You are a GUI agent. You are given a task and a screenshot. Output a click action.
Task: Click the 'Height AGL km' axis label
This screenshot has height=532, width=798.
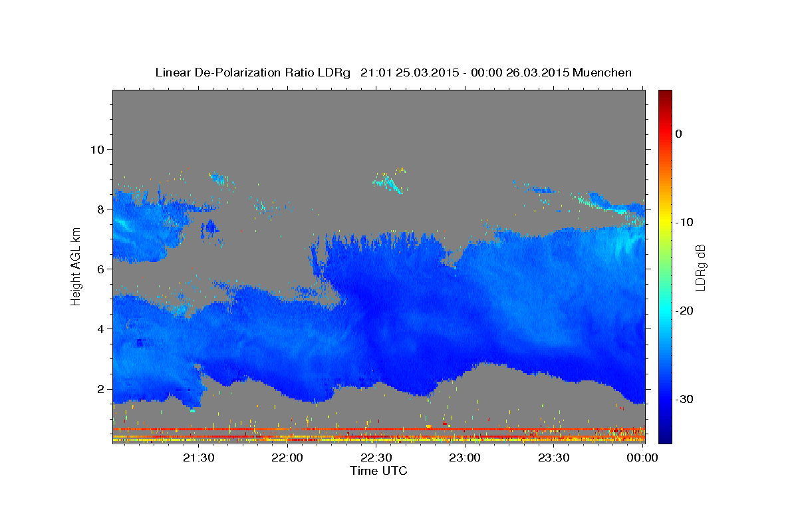pyautogui.click(x=76, y=267)
